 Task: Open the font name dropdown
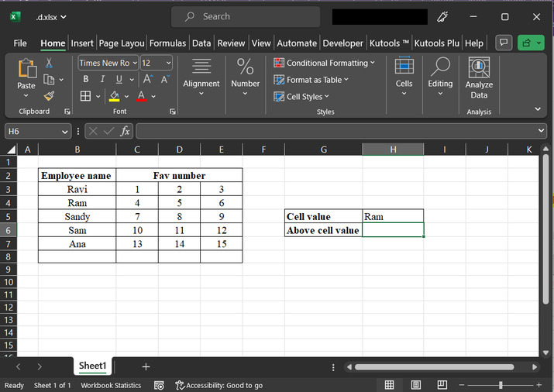click(x=134, y=63)
